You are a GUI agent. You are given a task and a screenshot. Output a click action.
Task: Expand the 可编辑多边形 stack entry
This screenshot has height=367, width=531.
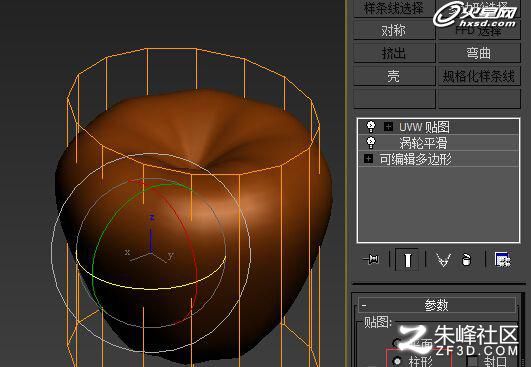pos(368,158)
